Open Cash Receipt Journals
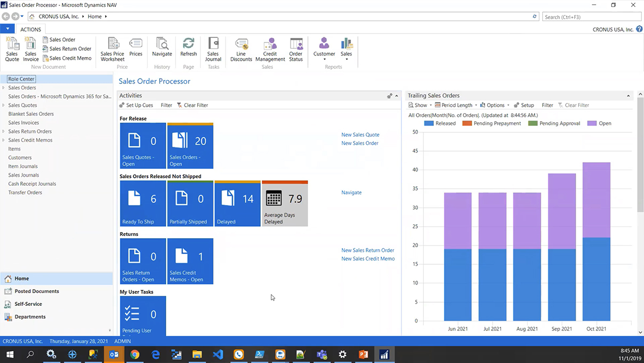The image size is (644, 363). click(32, 184)
